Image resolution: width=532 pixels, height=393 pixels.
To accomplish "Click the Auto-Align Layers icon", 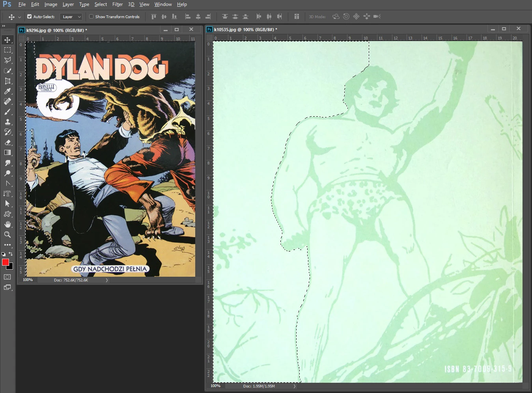I will tap(297, 17).
